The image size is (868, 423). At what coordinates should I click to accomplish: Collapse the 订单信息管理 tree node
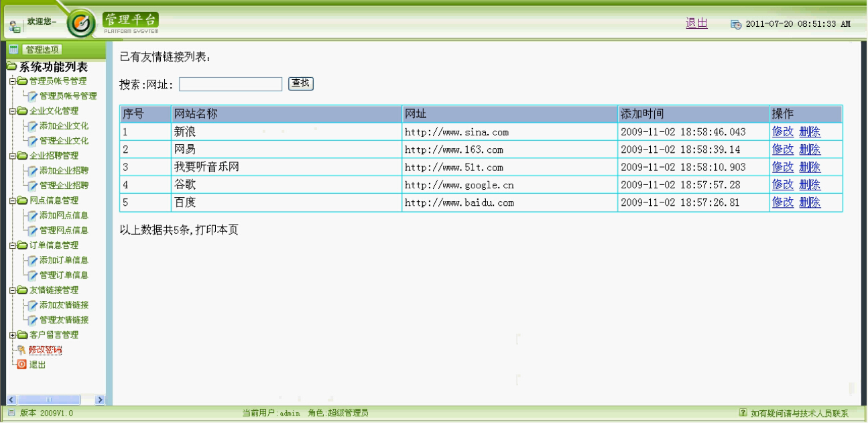coord(12,245)
